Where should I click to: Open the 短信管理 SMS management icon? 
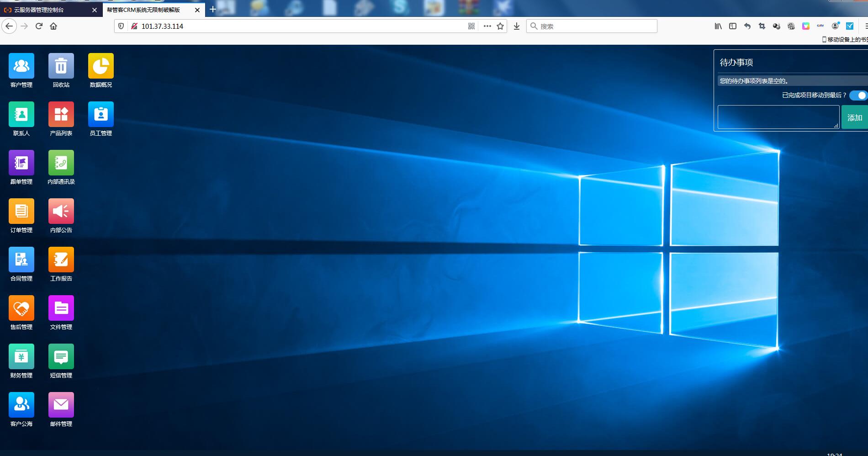tap(61, 357)
